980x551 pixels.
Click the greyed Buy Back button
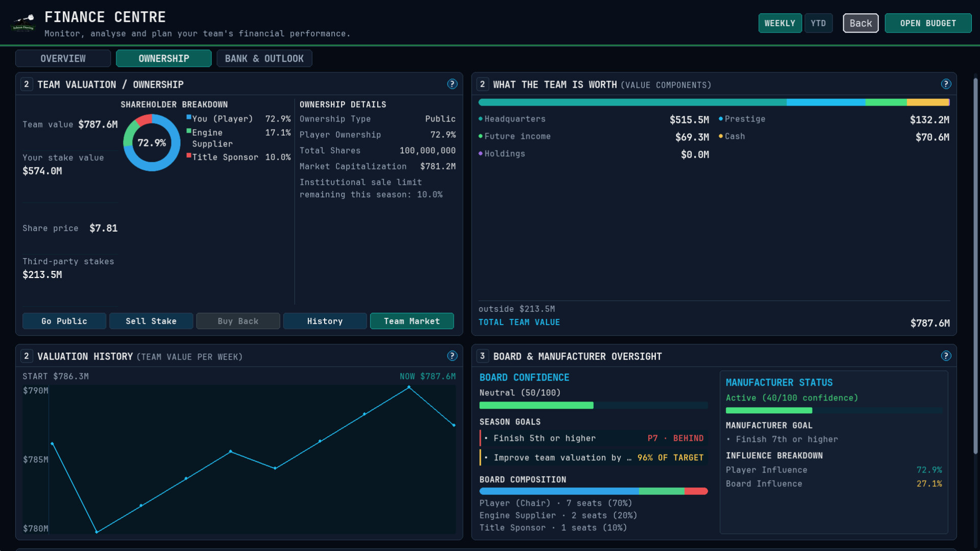point(238,321)
